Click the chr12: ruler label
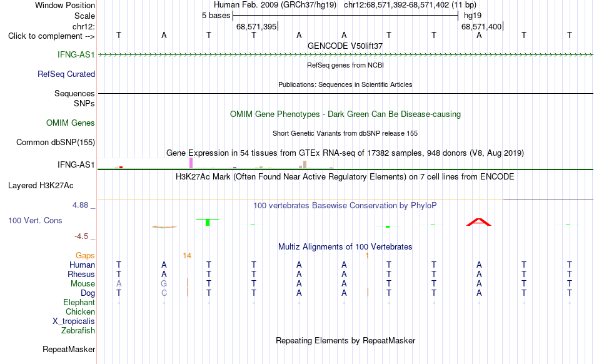Screen dimensions: 594x364 [x=83, y=26]
